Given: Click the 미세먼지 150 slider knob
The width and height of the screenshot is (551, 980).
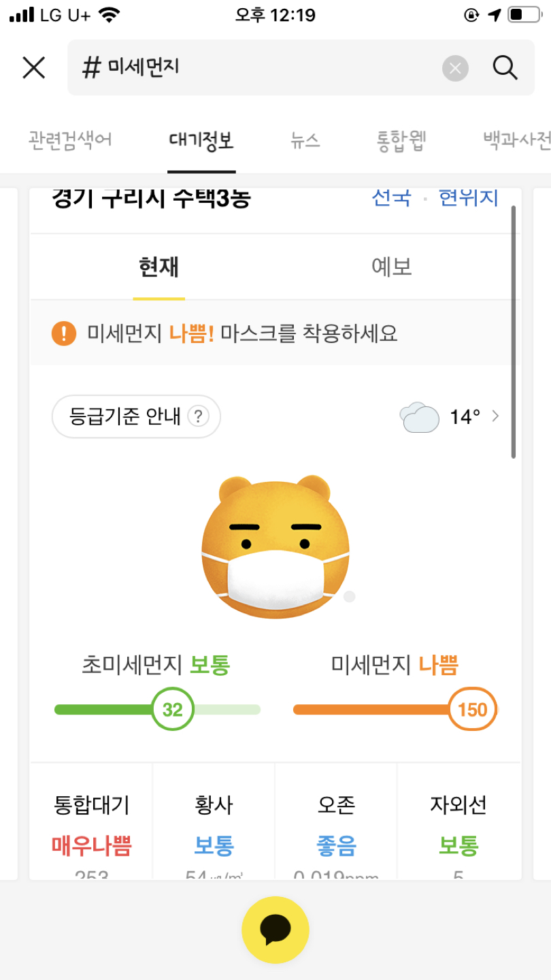Looking at the screenshot, I should (x=473, y=709).
